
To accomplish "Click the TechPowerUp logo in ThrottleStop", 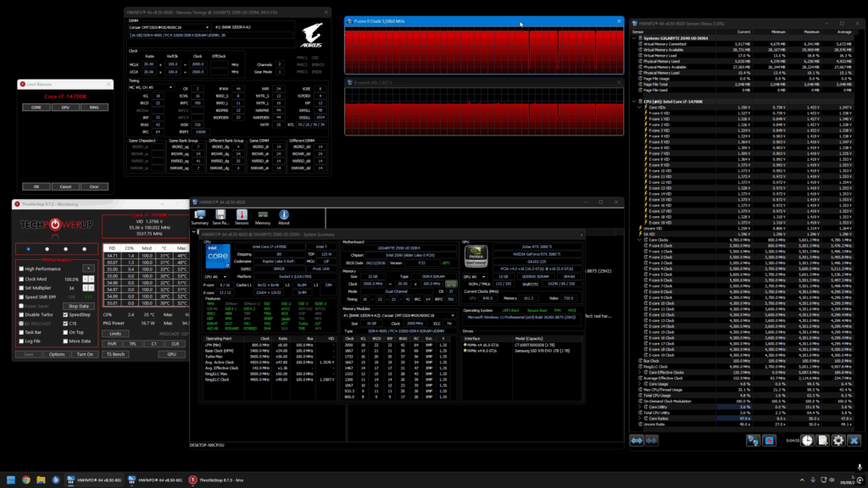I will click(x=57, y=225).
